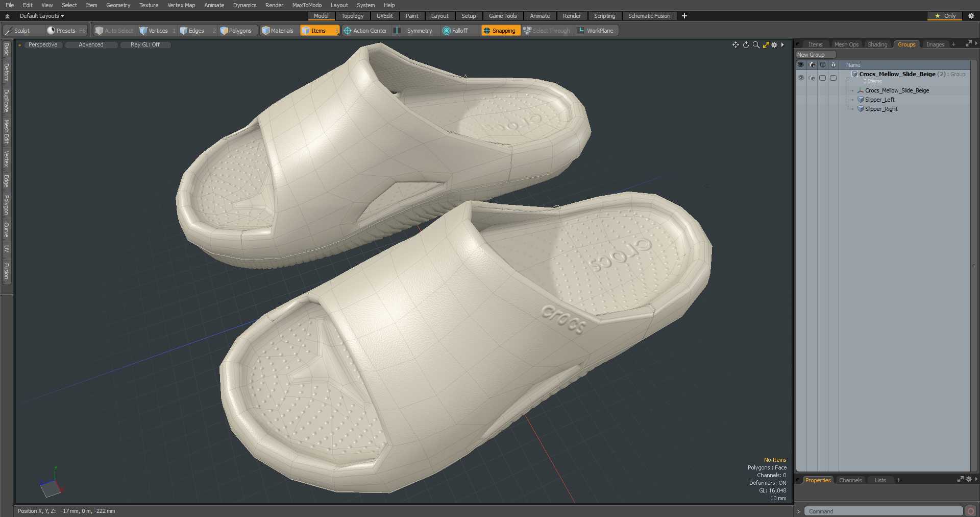980x517 pixels.
Task: Toggle visibility eye of Crocs_Mellow_Slide_Beige group
Action: [801, 78]
